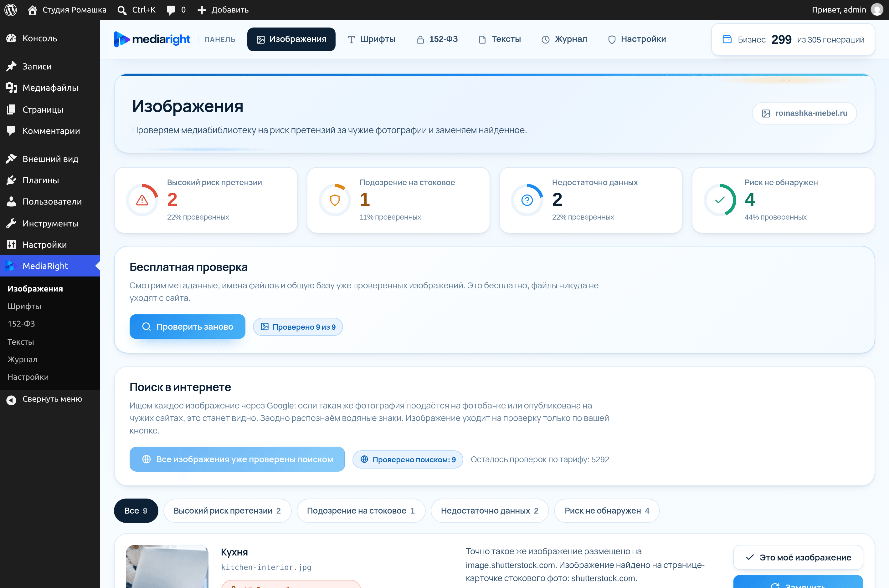
Task: Click the Кухня image title
Action: click(x=234, y=552)
